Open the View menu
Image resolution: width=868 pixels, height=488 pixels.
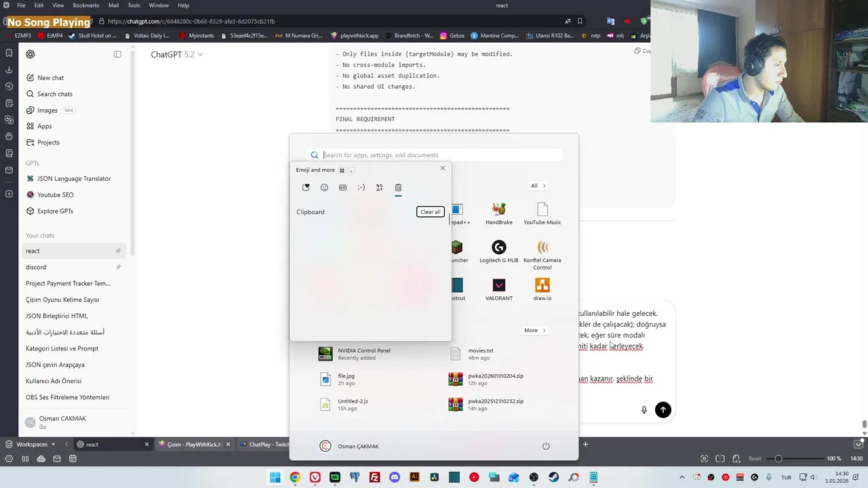[58, 5]
